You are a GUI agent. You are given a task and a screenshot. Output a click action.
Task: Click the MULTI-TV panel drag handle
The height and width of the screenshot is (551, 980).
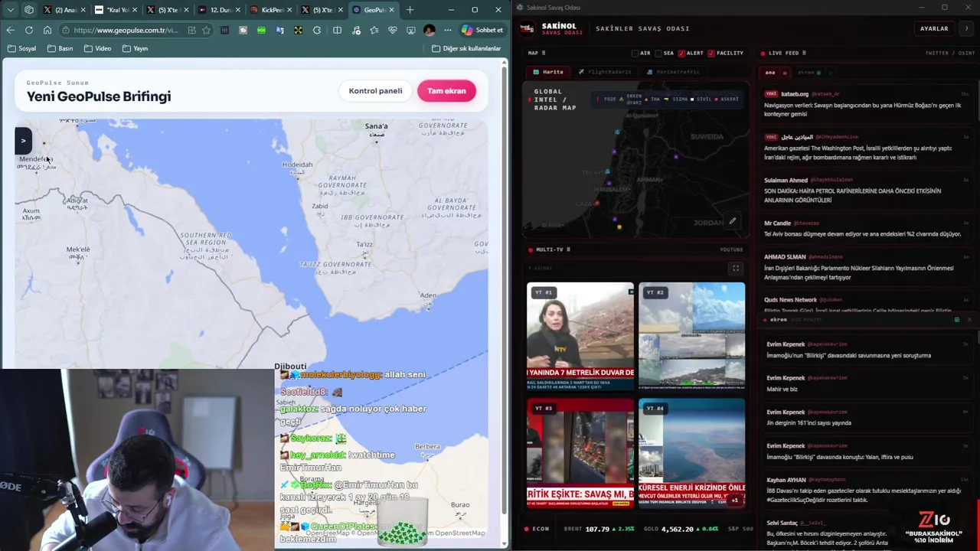[568, 249]
